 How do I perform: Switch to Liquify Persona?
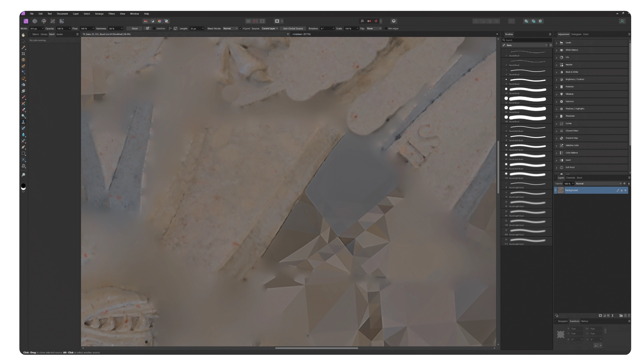click(35, 21)
